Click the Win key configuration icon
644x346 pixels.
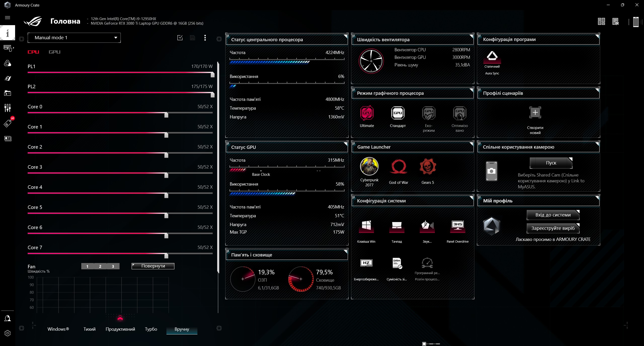(x=366, y=226)
